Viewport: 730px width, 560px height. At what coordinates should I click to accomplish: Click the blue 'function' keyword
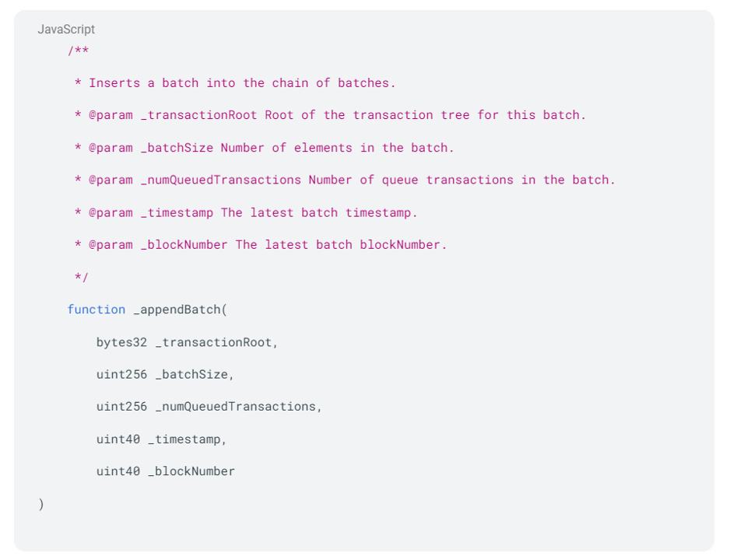(x=96, y=310)
